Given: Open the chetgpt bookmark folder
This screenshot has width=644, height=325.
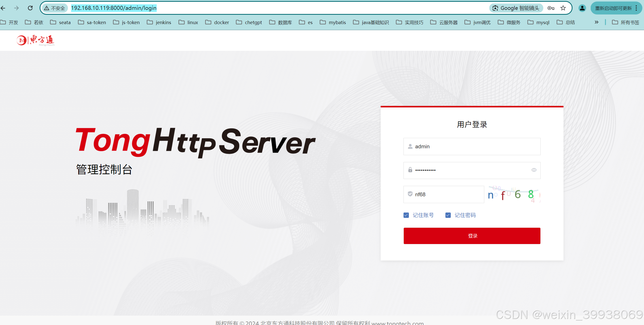Looking at the screenshot, I should (249, 22).
